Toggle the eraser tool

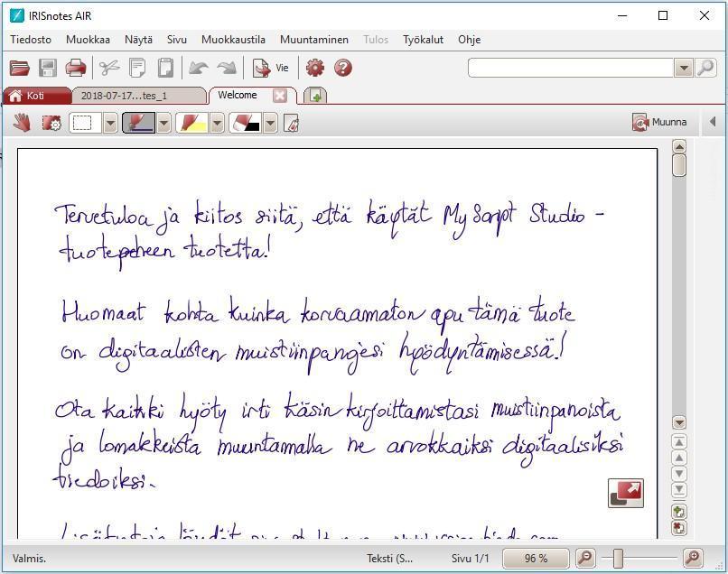[x=245, y=123]
